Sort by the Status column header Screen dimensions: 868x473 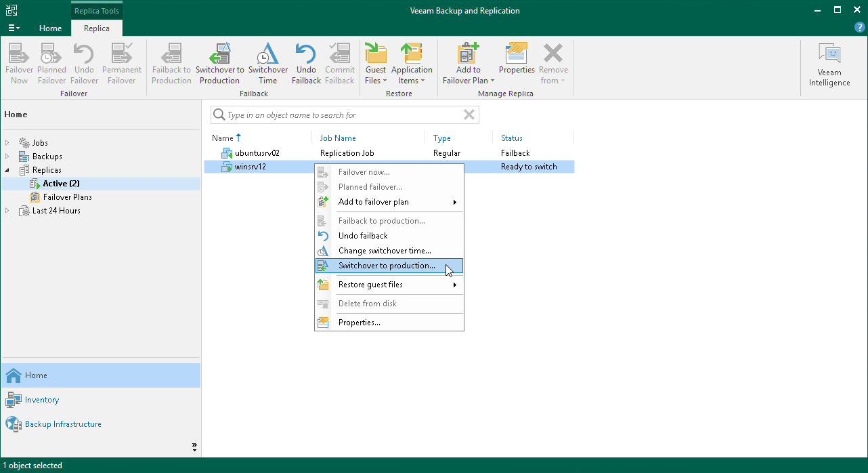coord(512,138)
